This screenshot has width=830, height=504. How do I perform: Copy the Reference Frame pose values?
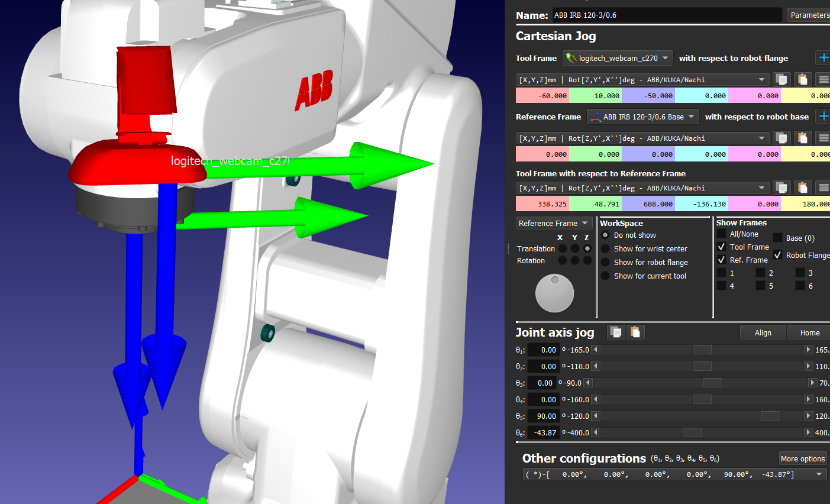(781, 138)
